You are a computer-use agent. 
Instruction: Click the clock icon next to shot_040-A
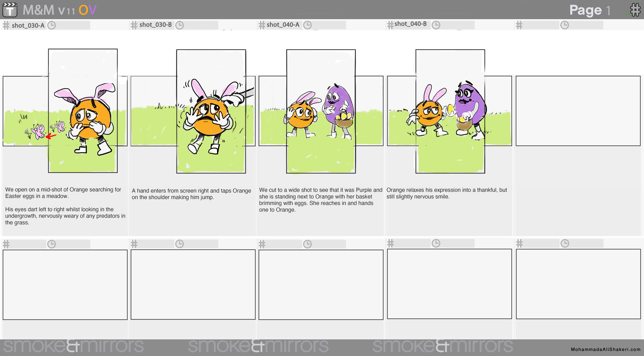[308, 25]
